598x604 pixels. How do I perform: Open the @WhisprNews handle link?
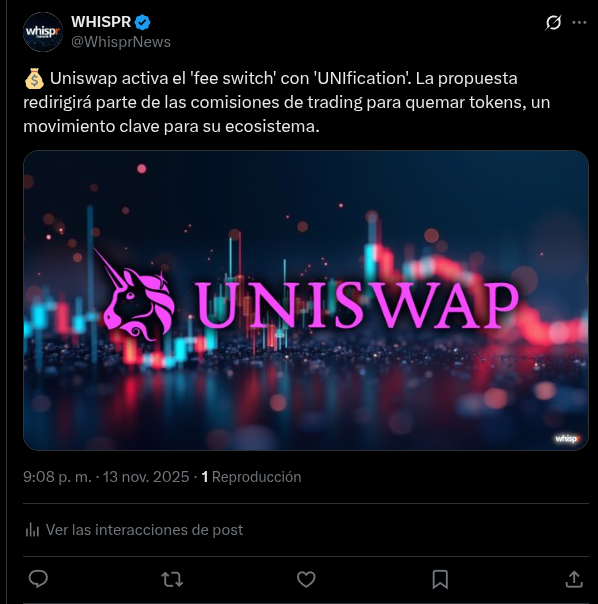tap(121, 42)
